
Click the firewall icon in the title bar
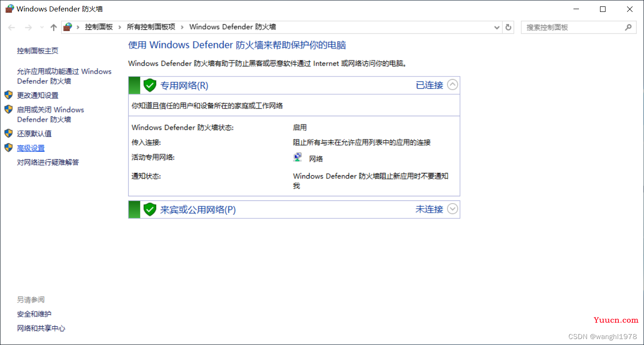pyautogui.click(x=9, y=9)
